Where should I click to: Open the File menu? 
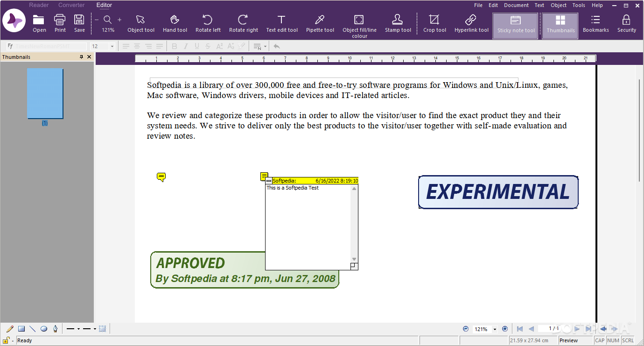pyautogui.click(x=478, y=5)
